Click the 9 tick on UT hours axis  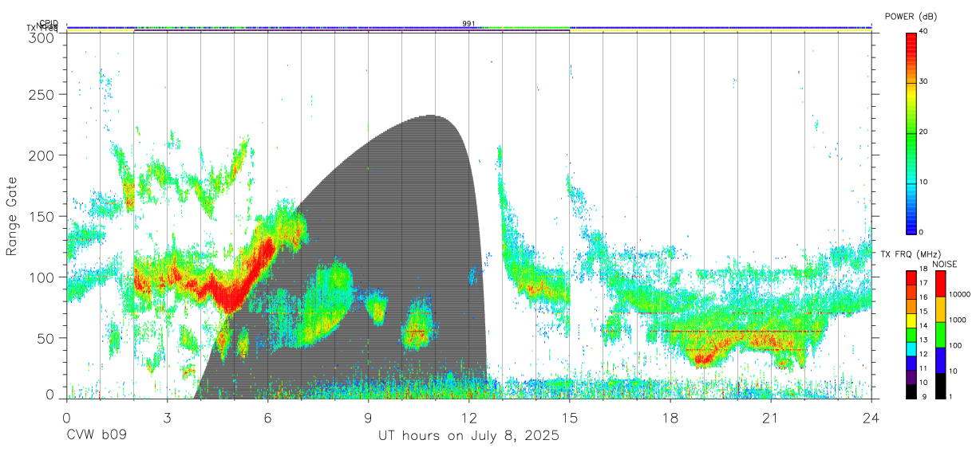368,417
